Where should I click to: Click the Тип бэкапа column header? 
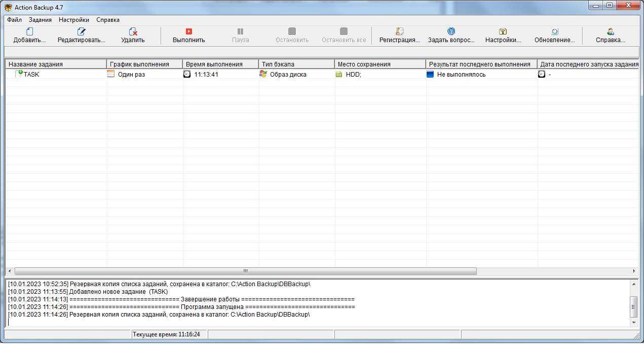[296, 64]
